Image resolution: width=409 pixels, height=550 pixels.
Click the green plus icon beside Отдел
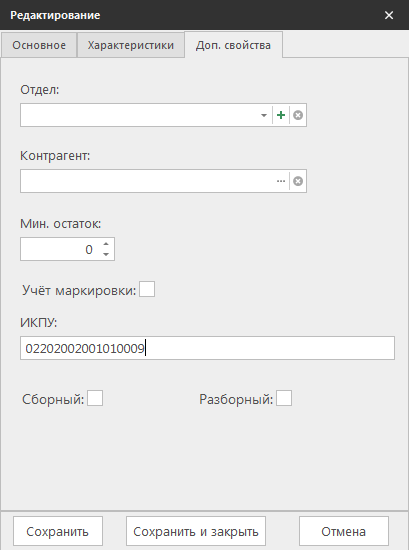point(281,115)
